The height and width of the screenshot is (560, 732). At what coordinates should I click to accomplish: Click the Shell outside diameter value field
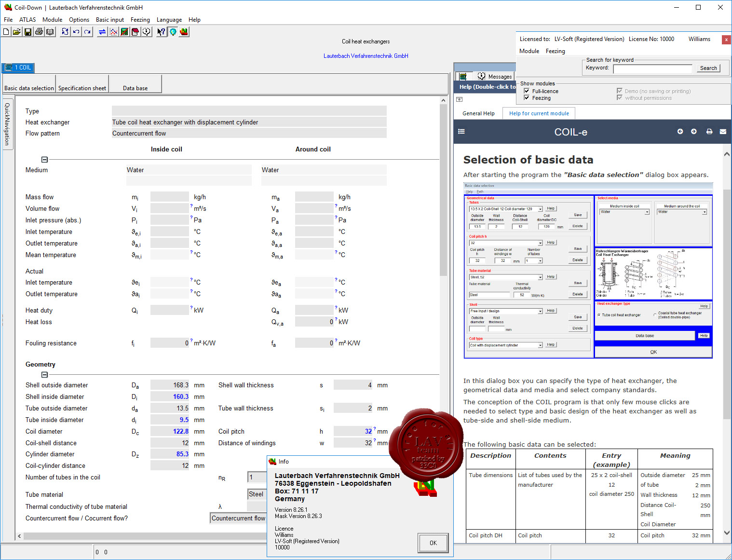170,385
